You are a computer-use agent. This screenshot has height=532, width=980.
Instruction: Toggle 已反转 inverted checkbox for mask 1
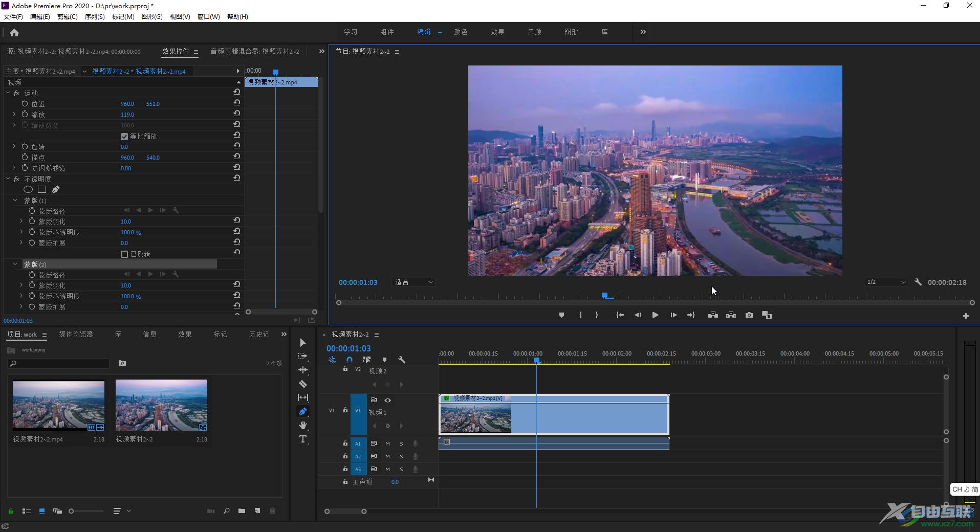point(124,254)
